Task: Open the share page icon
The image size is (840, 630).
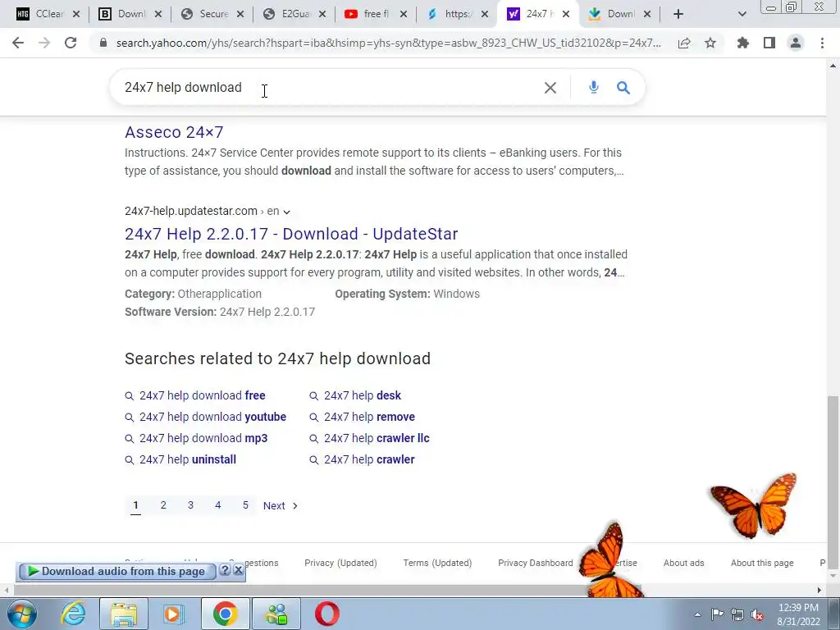Action: [684, 43]
